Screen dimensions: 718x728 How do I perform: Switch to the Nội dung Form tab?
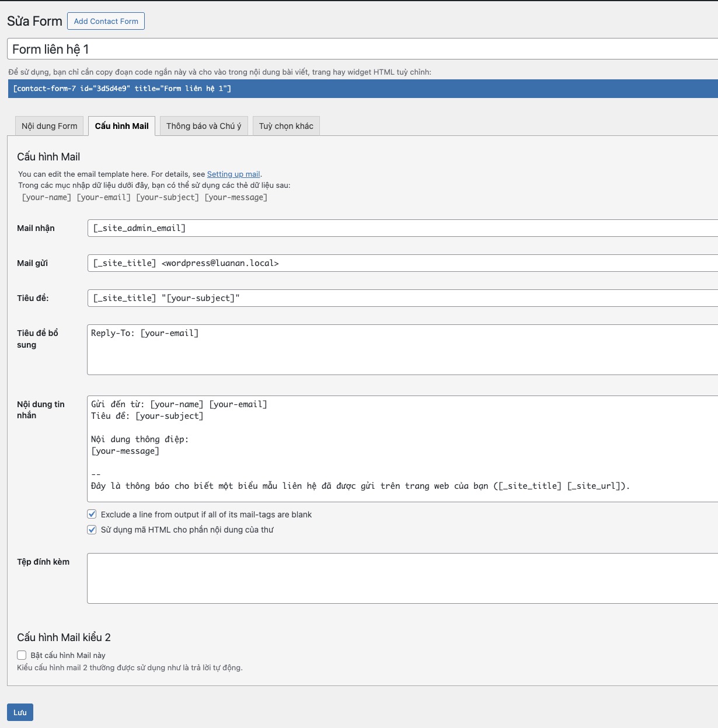(49, 125)
